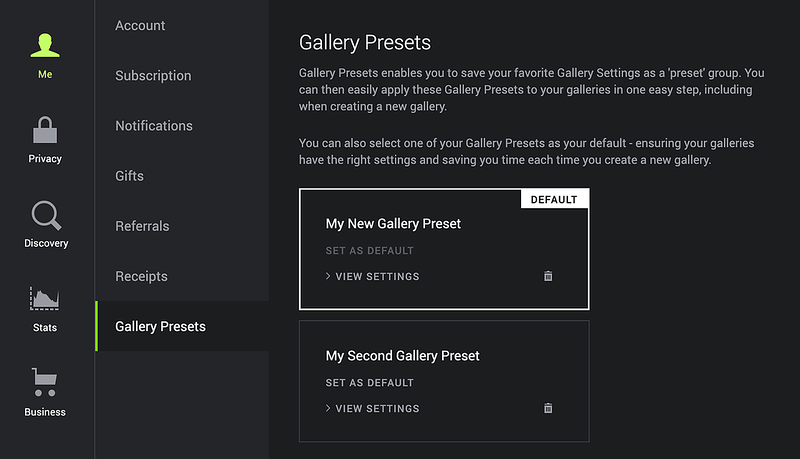Viewport: 800px width, 459px height.
Task: Open the Discovery magnifier icon
Action: [46, 215]
